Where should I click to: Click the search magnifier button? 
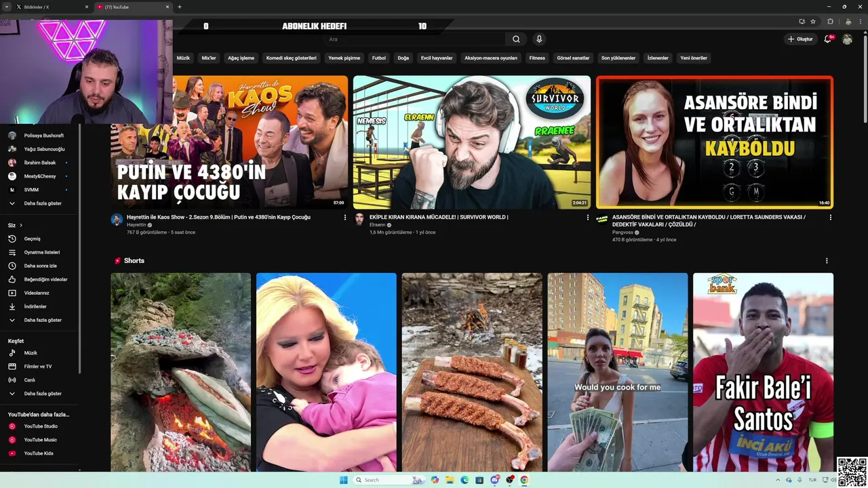tap(516, 39)
